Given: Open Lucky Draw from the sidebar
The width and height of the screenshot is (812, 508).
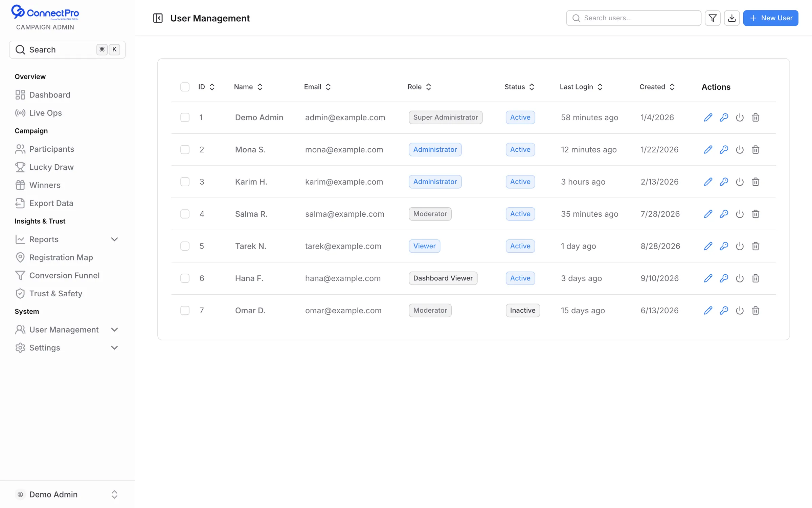Looking at the screenshot, I should click(x=67, y=167).
